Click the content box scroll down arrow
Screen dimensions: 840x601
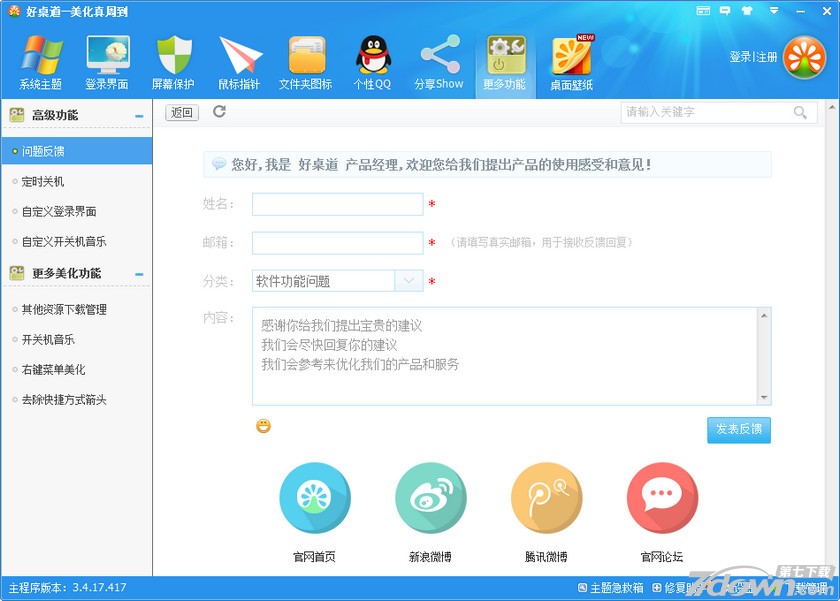pyautogui.click(x=764, y=397)
